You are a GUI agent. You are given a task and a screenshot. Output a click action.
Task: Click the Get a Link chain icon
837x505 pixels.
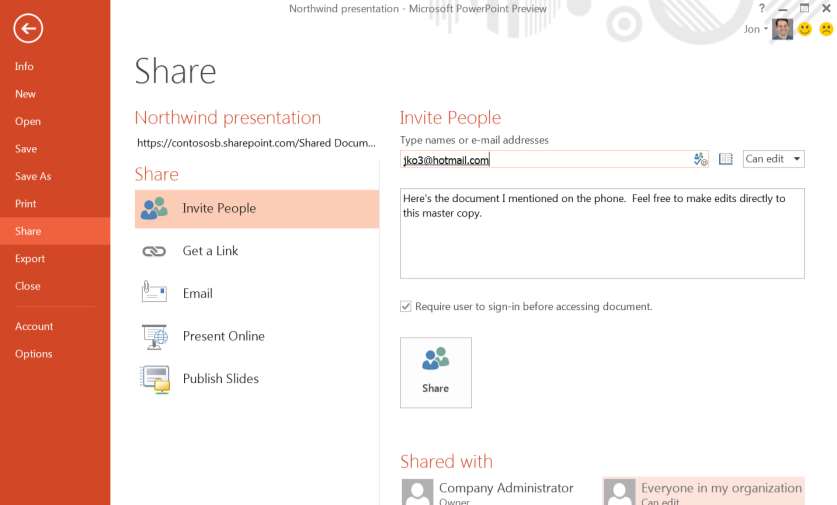tap(154, 251)
